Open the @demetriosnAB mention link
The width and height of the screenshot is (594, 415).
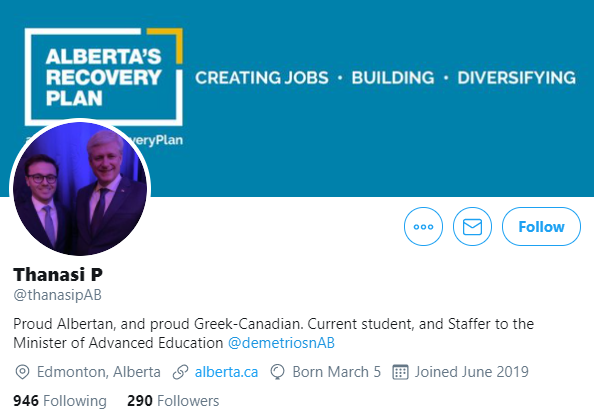pos(281,343)
